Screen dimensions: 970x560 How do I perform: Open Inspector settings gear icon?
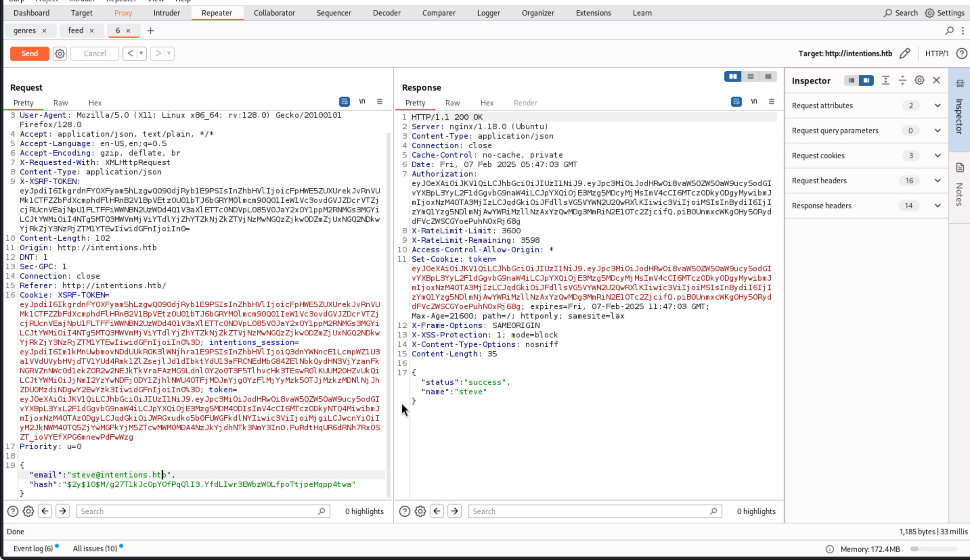pos(919,80)
